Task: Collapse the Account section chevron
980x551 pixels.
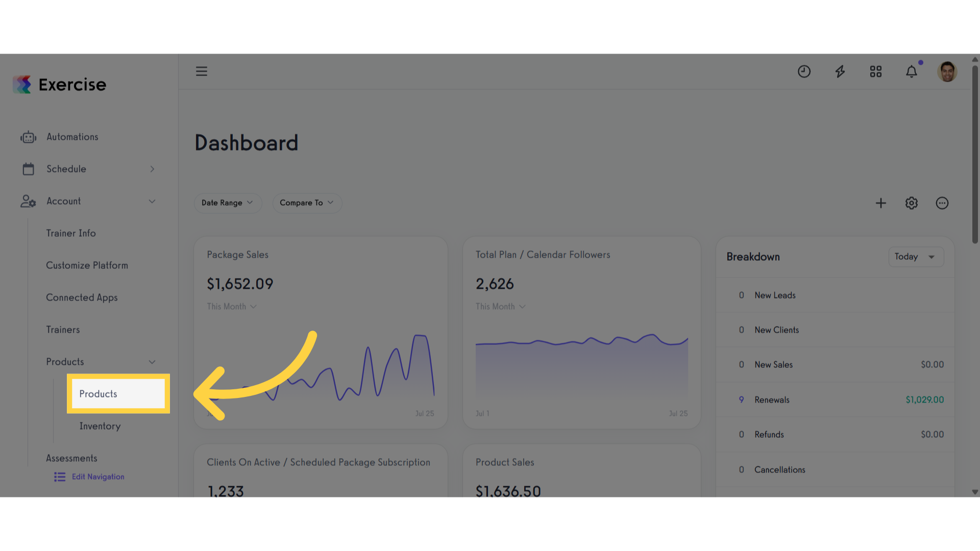Action: [x=152, y=201]
